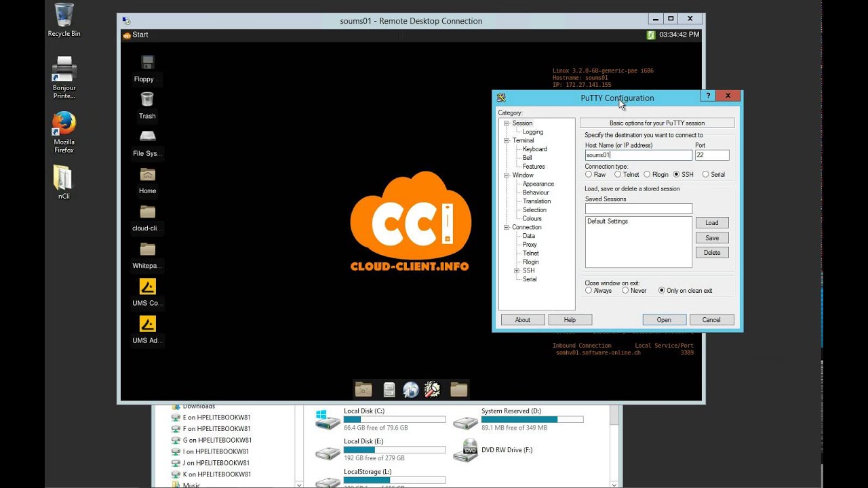Select 'E on HPELITEBOOKW81' in Explorer tree
868x488 pixels.
click(x=216, y=418)
